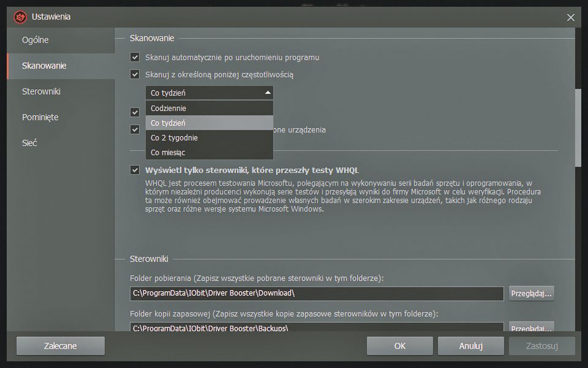Close the Ustawienia settings window

pos(570,18)
